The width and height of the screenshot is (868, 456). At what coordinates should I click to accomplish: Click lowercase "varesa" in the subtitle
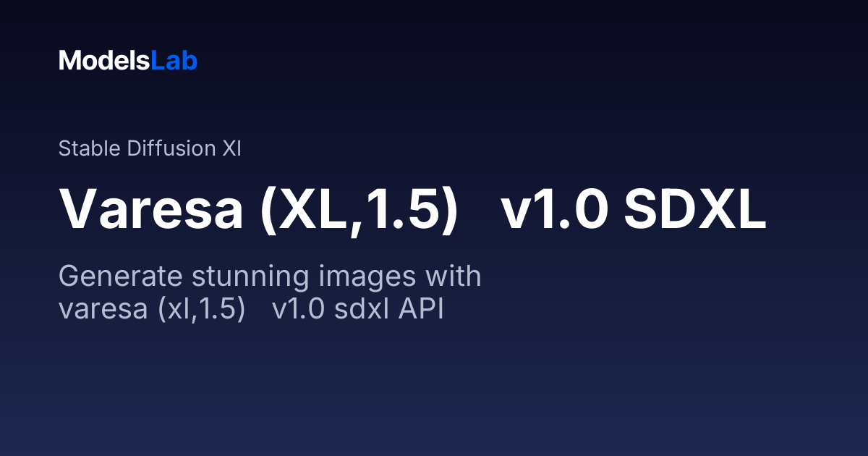point(101,309)
